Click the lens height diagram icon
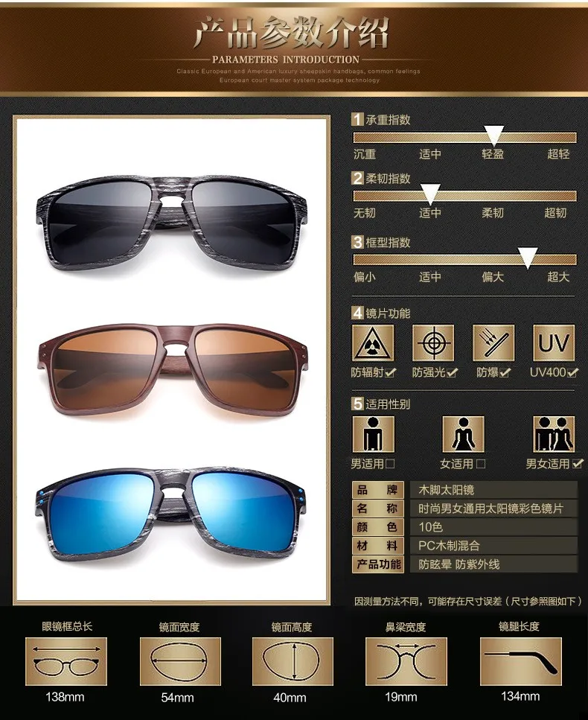Viewport: 588px width, 720px height. [293, 661]
